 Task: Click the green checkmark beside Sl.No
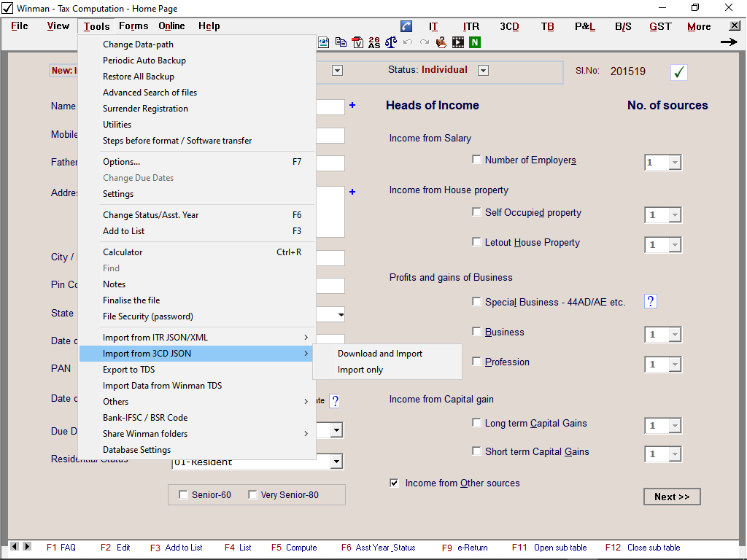[x=679, y=71]
